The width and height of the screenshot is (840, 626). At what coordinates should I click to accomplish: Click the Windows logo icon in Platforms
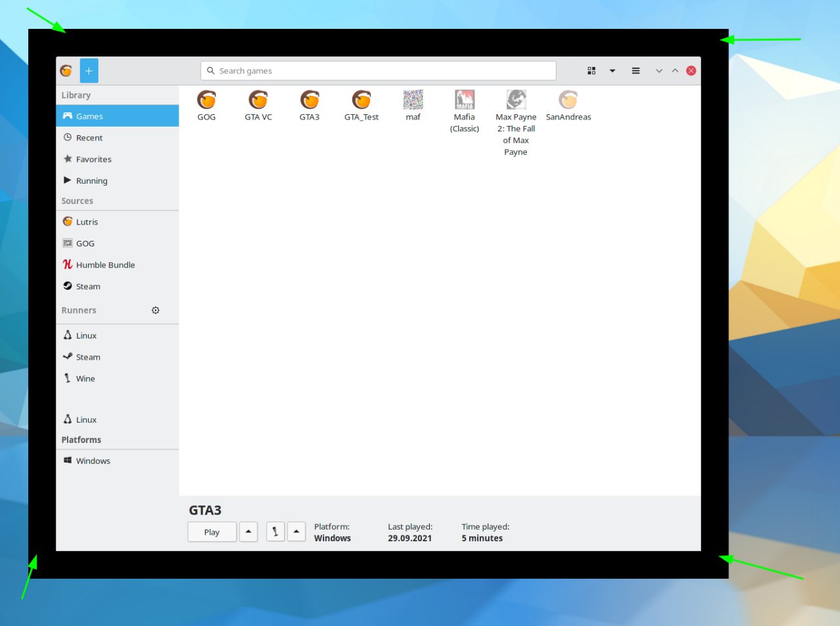pyautogui.click(x=68, y=461)
